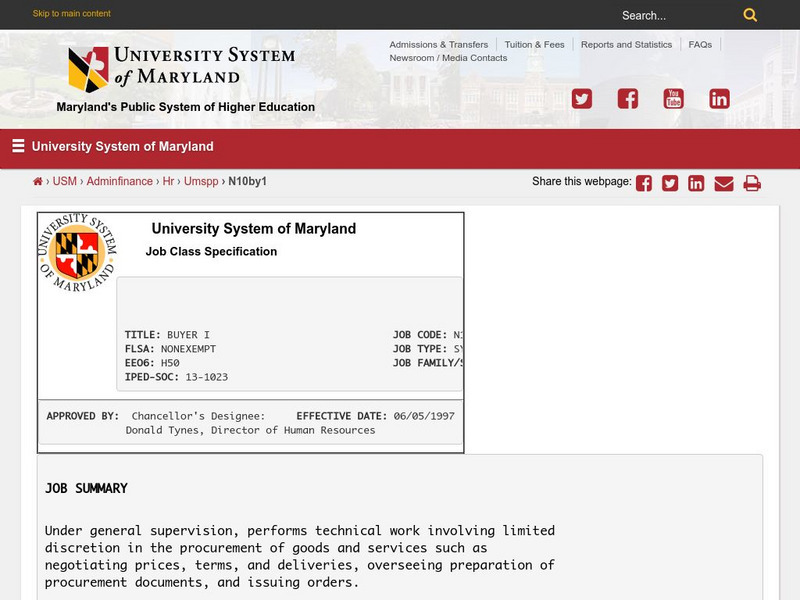
Task: Click the print page icon
Action: tap(752, 183)
